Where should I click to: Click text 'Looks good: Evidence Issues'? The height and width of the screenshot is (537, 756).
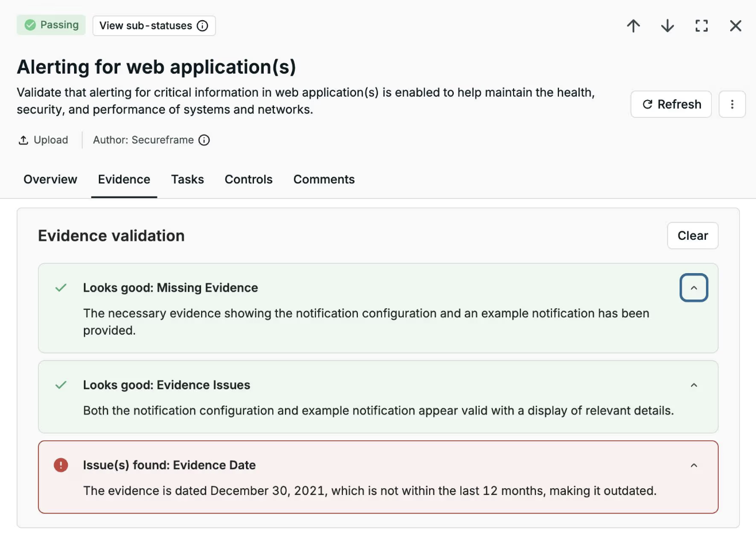pyautogui.click(x=167, y=385)
